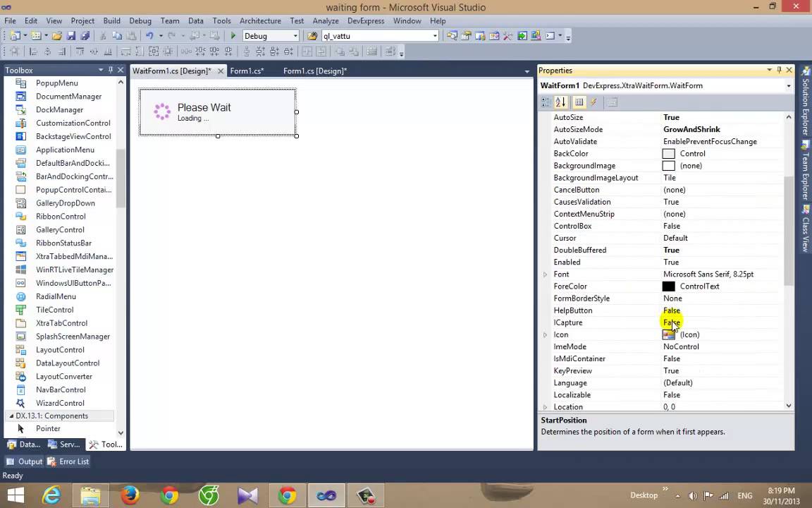Click the BackColor Control color swatch
The image size is (812, 508).
coord(668,153)
